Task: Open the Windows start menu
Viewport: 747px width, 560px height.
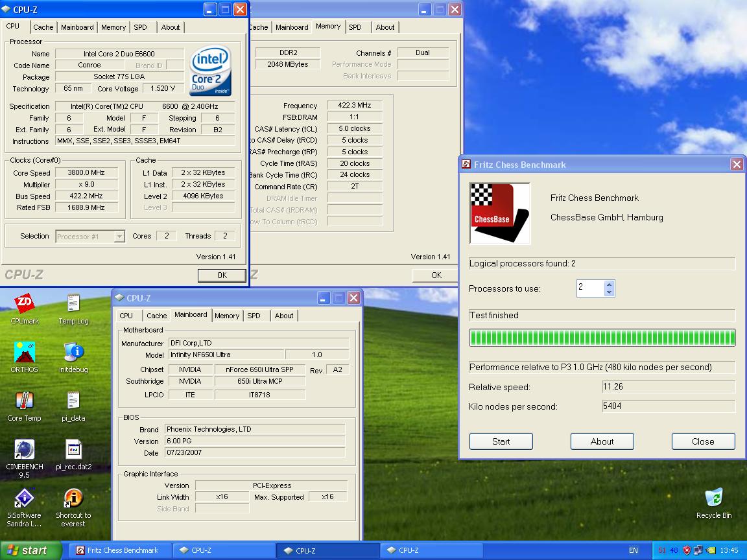Action: [x=31, y=550]
